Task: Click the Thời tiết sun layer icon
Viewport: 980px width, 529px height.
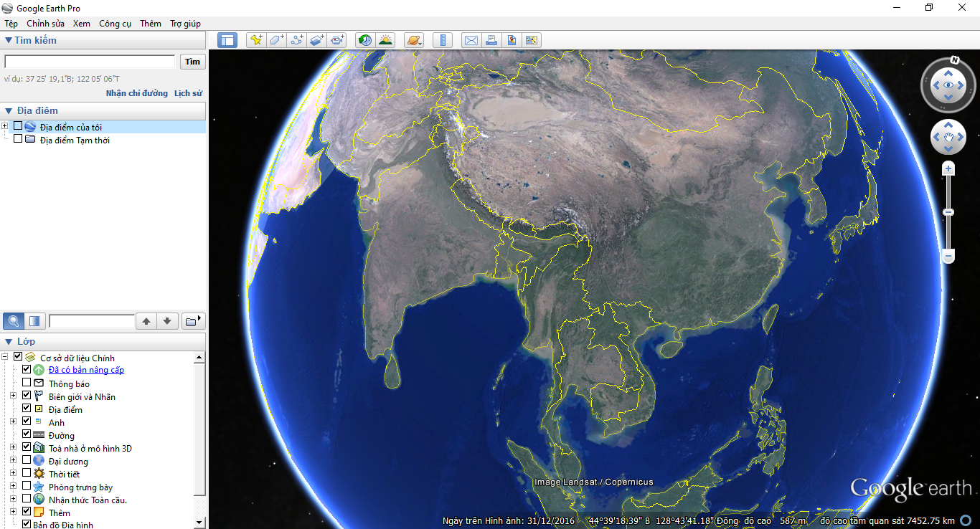Action: pos(39,474)
